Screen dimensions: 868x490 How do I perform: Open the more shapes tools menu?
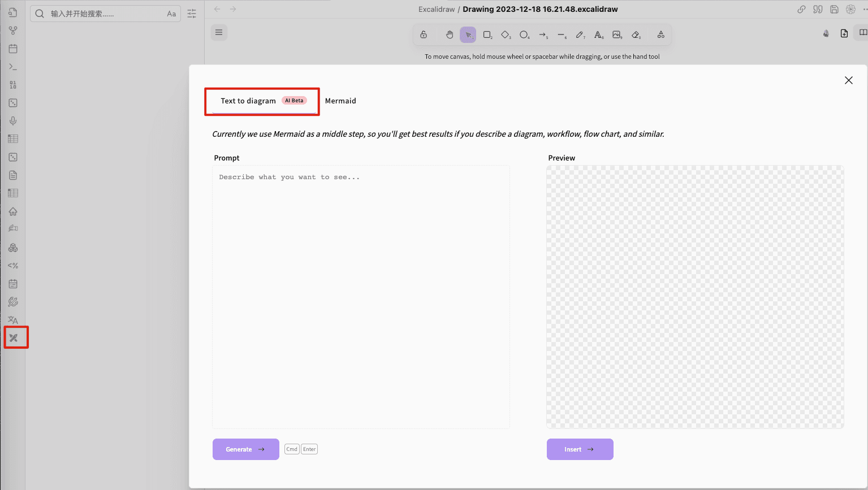pos(660,35)
